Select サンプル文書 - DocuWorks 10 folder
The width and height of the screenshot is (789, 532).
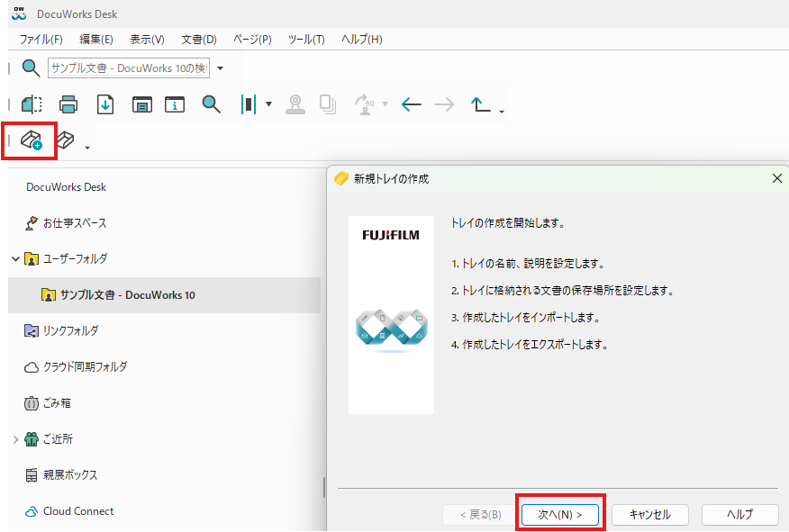164,295
